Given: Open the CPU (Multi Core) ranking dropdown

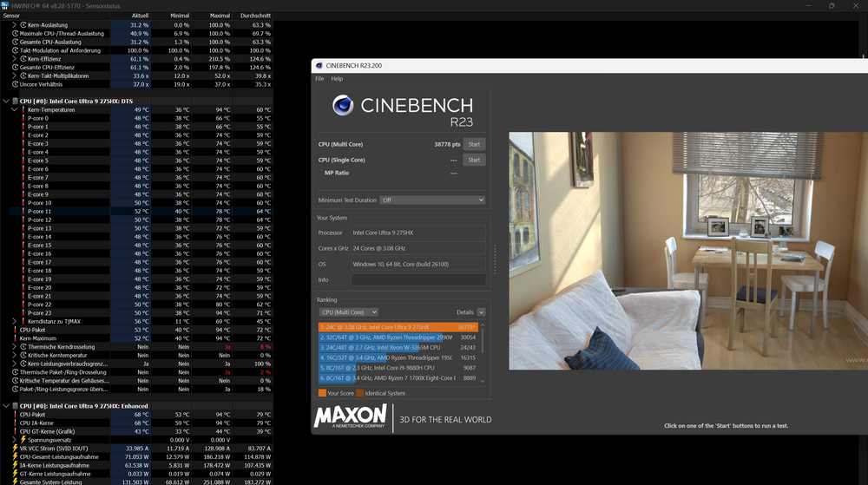Looking at the screenshot, I should tap(348, 312).
